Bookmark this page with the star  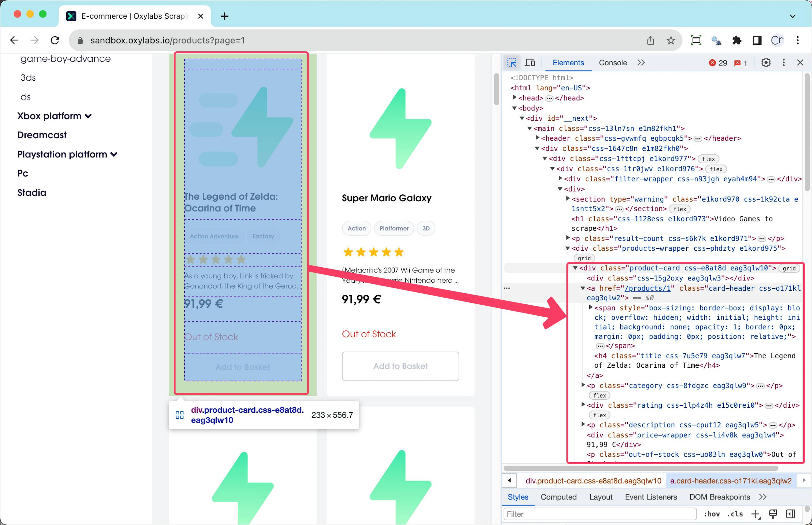(x=671, y=40)
